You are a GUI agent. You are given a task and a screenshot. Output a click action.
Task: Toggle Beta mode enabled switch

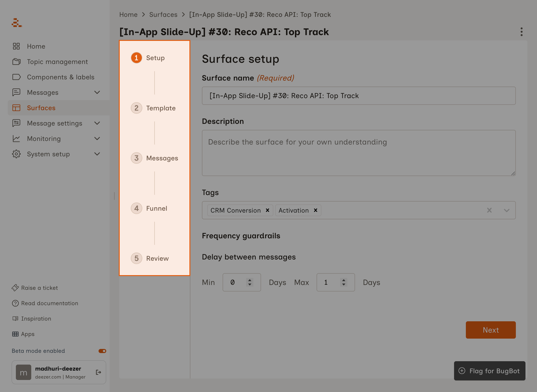pos(102,351)
